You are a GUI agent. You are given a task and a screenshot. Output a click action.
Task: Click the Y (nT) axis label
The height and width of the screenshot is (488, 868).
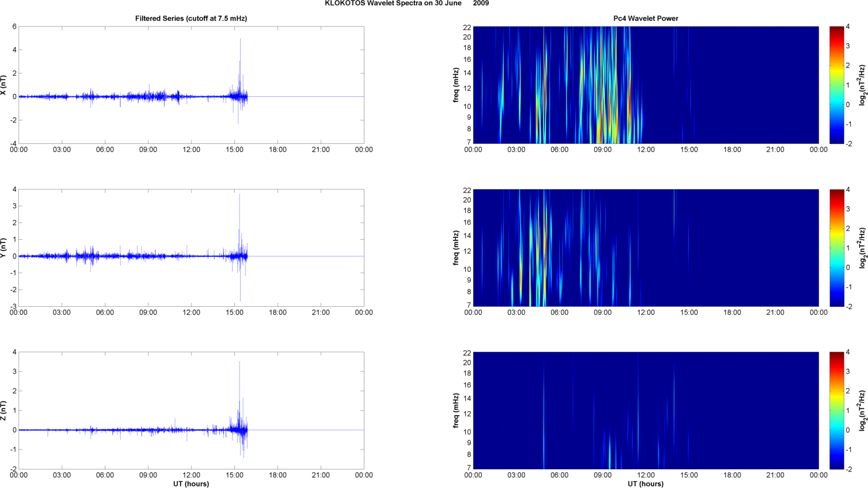coord(3,248)
